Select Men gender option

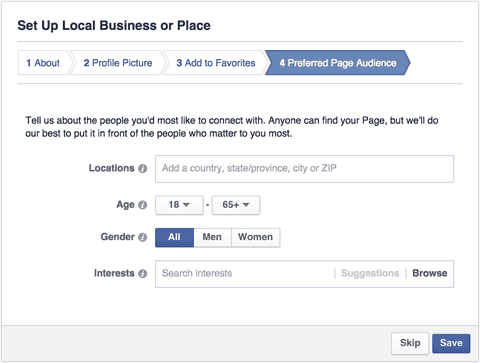click(x=212, y=237)
